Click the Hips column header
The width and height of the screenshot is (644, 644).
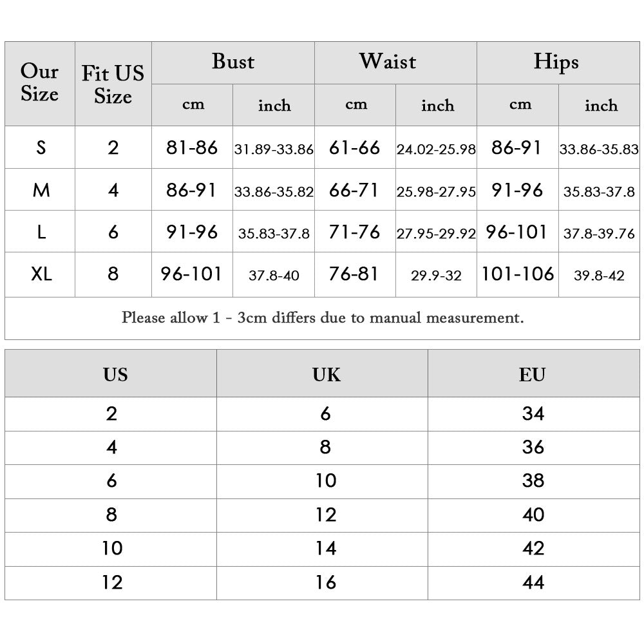(x=556, y=62)
